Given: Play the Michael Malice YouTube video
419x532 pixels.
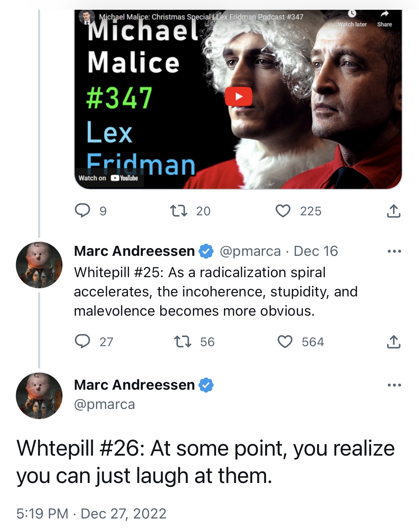Looking at the screenshot, I should click(238, 96).
